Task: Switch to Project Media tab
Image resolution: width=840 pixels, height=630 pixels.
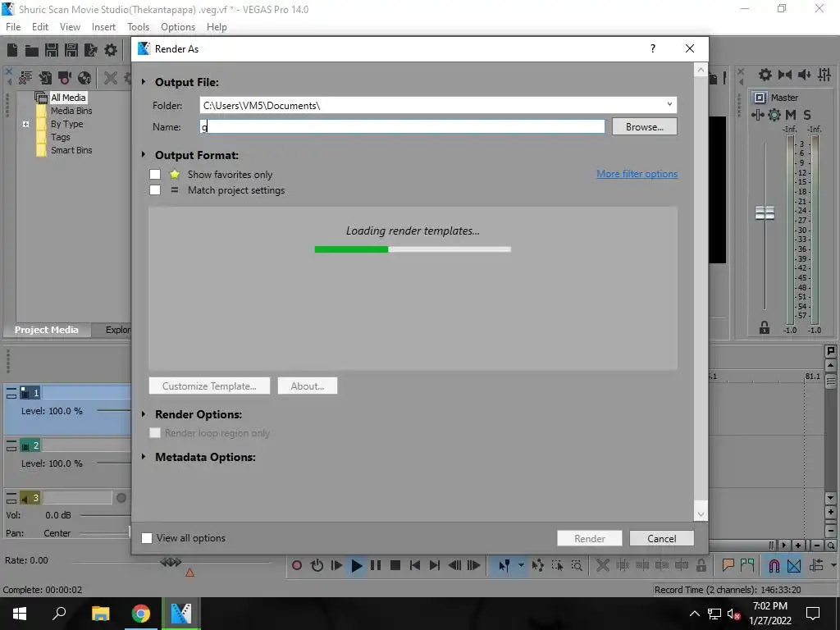Action: point(47,330)
